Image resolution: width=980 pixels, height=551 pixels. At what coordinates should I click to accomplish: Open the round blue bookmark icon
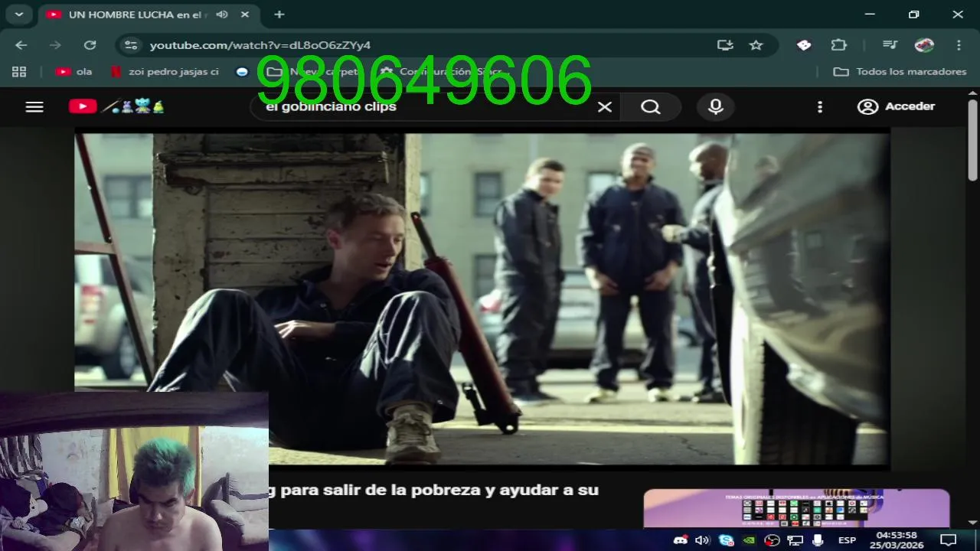242,71
